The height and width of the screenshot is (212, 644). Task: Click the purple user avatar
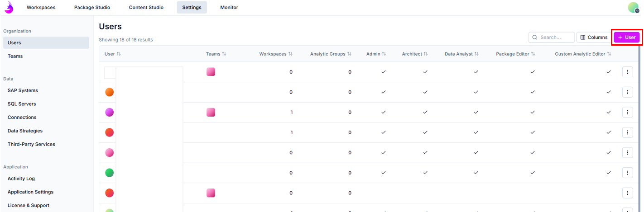(109, 112)
